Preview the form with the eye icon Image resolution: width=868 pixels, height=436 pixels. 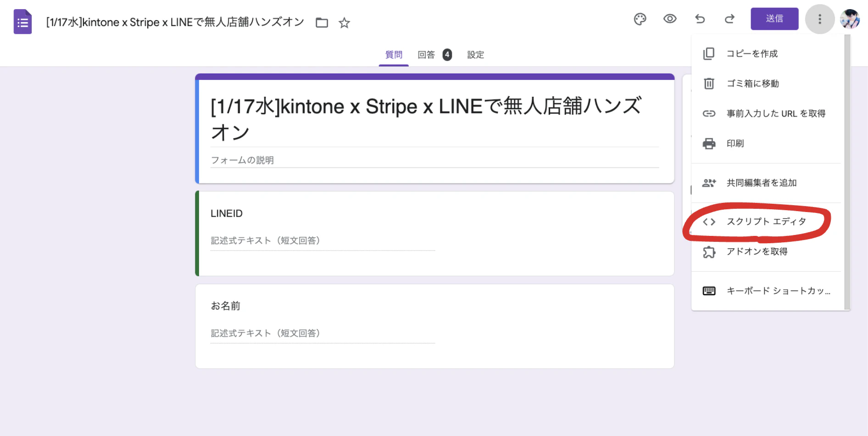tap(669, 19)
